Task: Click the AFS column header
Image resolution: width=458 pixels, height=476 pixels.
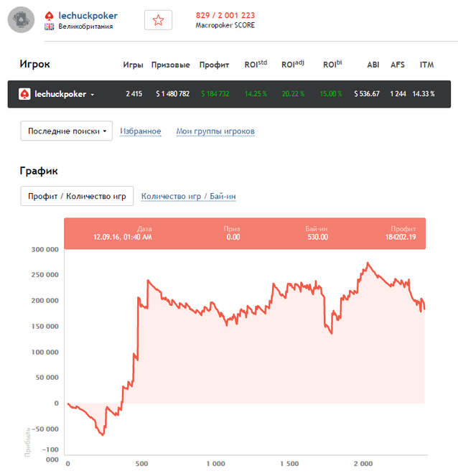Action: pos(398,65)
